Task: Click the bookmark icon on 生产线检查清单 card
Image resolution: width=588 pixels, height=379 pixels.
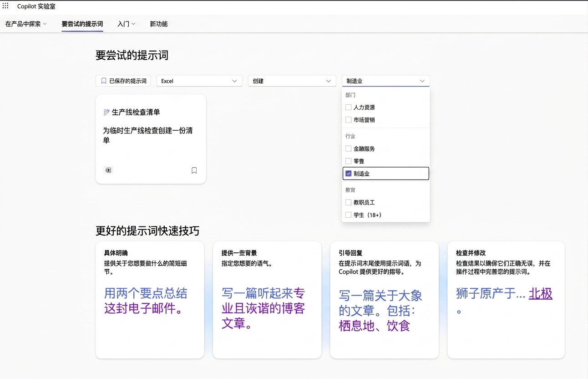Action: pos(194,170)
